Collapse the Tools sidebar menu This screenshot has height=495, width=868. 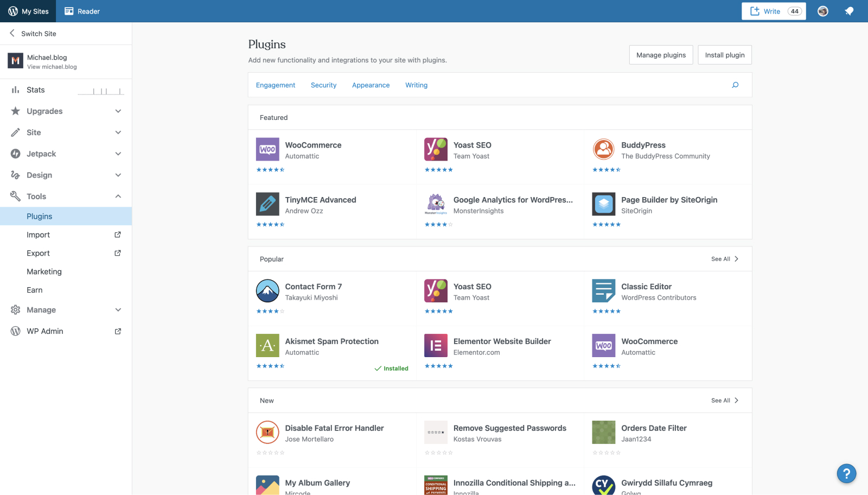(66, 196)
